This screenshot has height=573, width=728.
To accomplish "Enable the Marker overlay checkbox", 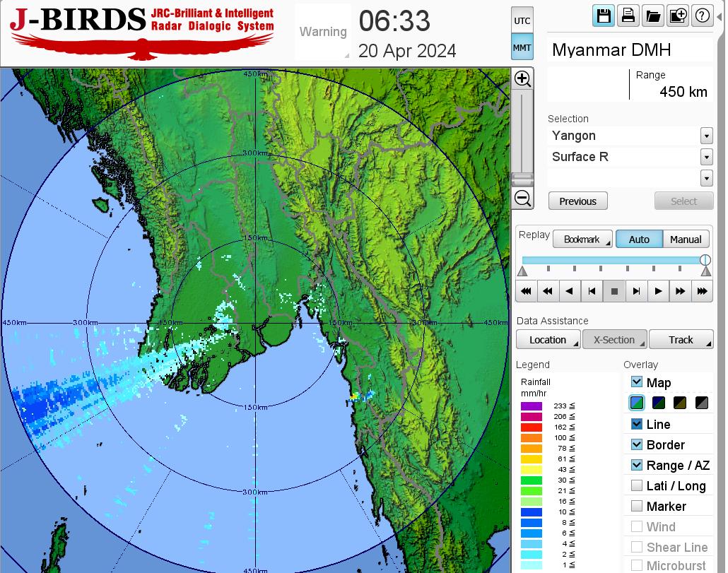I will 637,506.
